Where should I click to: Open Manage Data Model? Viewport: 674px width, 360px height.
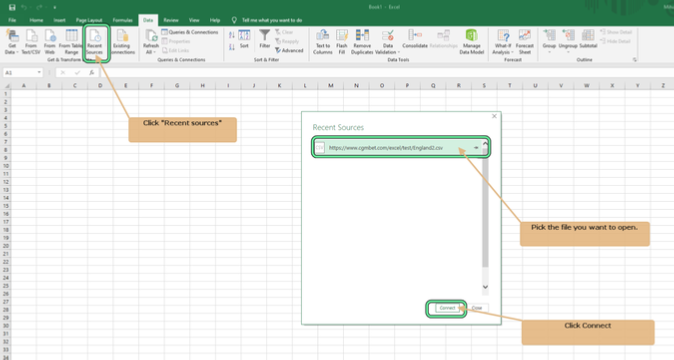[472, 42]
